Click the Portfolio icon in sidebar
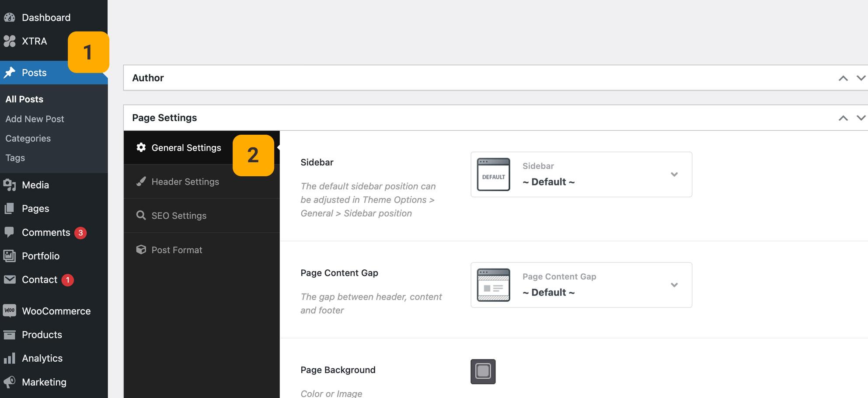The width and height of the screenshot is (868, 398). coord(10,256)
